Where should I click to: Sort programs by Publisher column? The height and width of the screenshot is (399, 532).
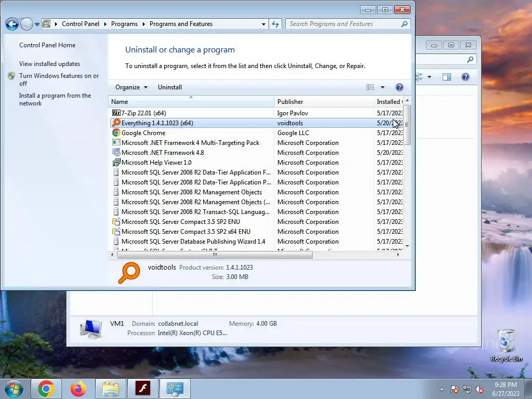coord(324,101)
